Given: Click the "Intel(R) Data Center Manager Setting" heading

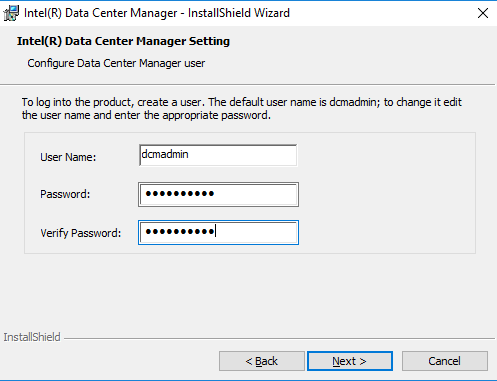Looking at the screenshot, I should coord(123,41).
